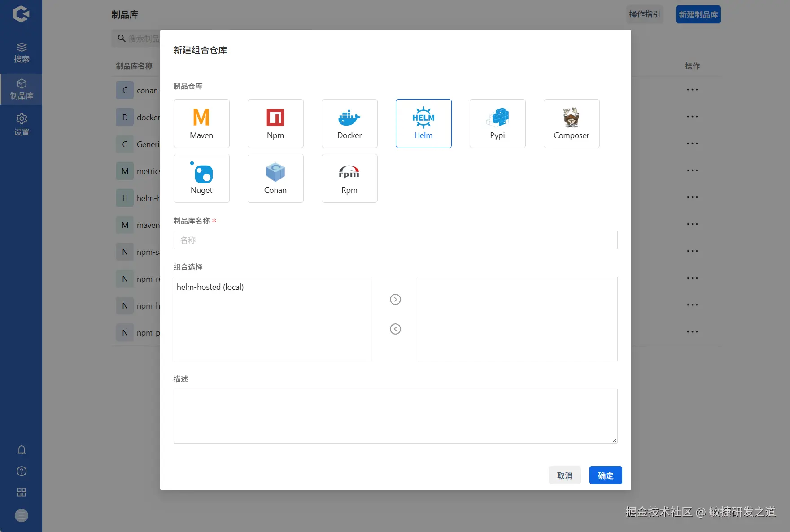Open the 搜索 sidebar section
790x532 pixels.
(x=21, y=52)
